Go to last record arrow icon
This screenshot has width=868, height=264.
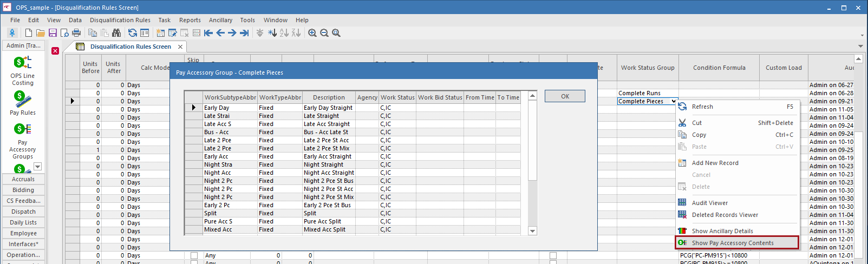[x=244, y=33]
